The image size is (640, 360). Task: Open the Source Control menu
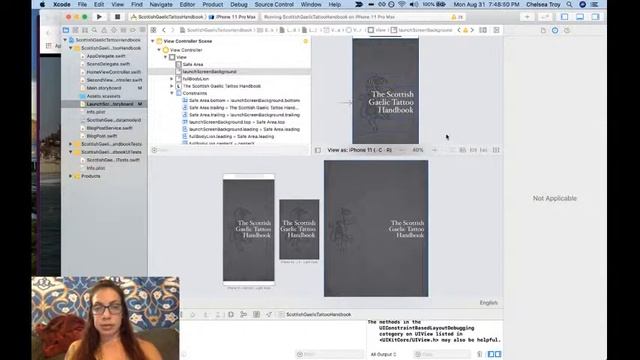click(x=274, y=4)
